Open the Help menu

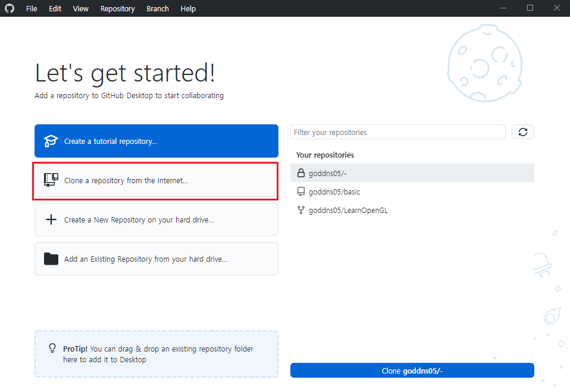(x=188, y=9)
